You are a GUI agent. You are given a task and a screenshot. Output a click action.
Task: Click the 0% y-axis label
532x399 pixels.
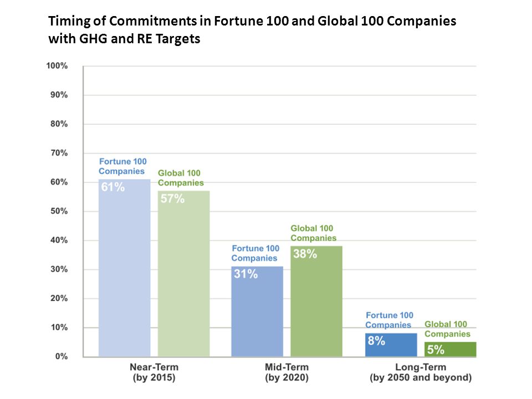coord(62,356)
